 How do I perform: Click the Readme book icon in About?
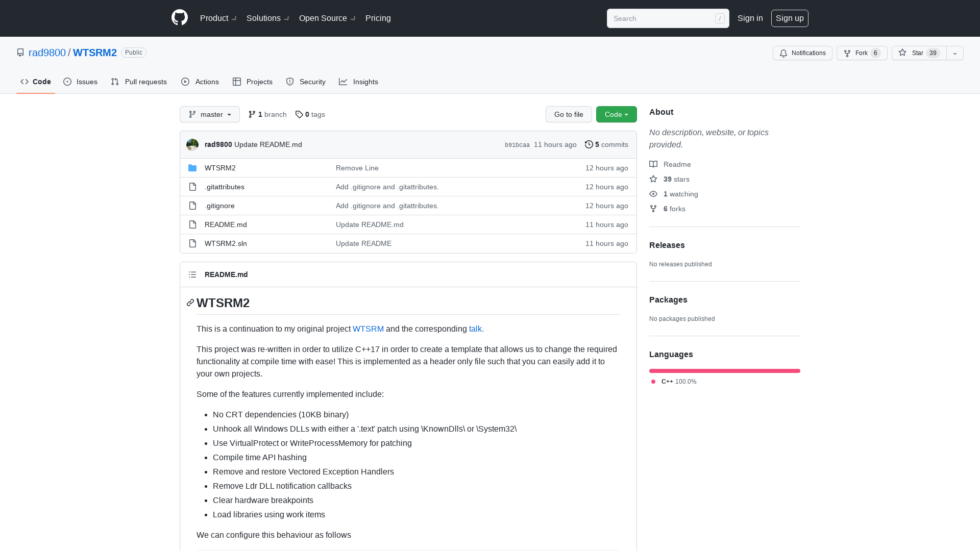[x=653, y=164]
